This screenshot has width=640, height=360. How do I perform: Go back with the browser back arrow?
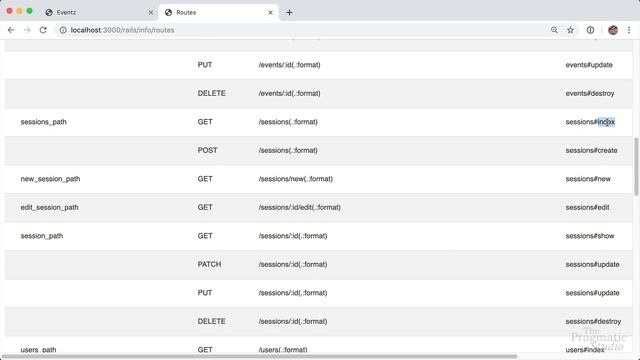click(x=11, y=30)
